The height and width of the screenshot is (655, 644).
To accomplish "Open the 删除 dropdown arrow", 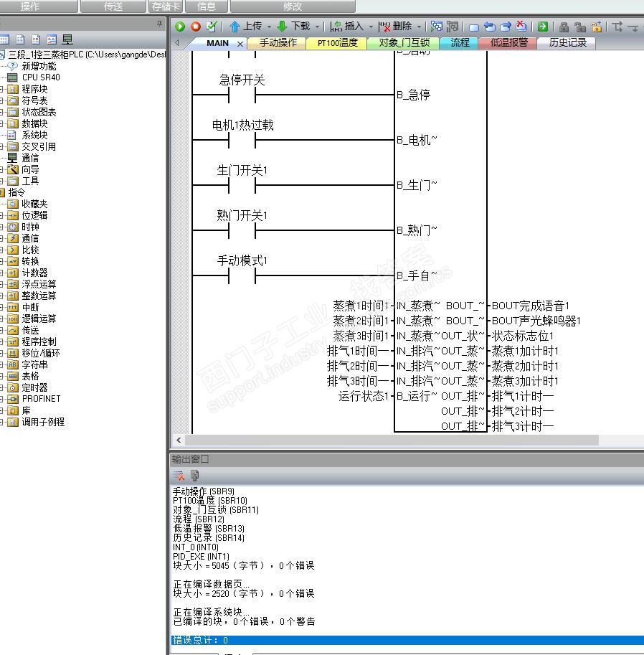I will (419, 27).
